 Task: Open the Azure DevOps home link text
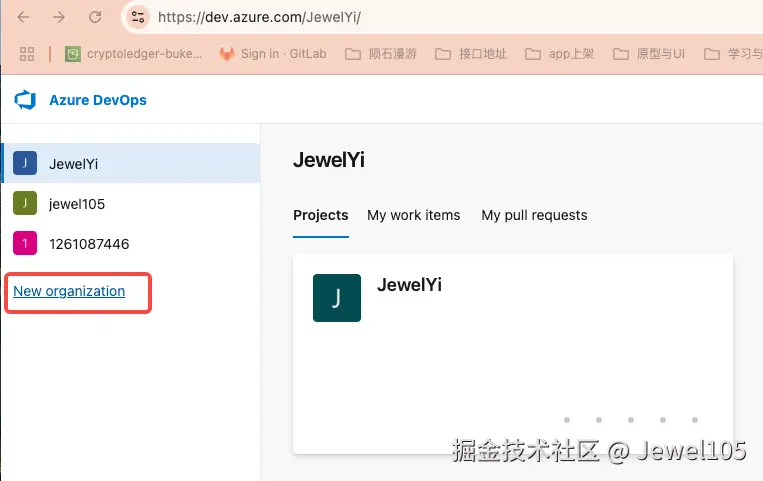[98, 100]
